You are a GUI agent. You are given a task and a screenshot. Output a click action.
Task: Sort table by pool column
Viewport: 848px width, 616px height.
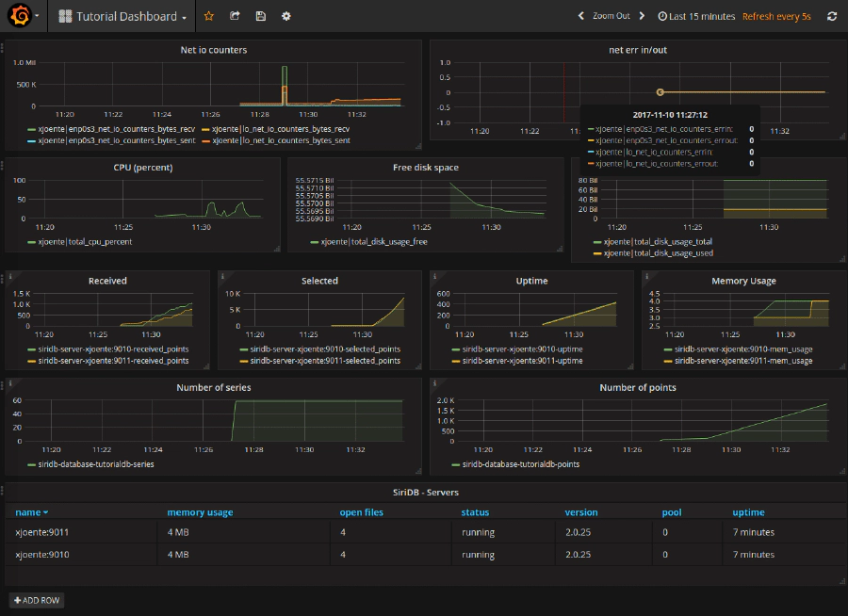672,512
